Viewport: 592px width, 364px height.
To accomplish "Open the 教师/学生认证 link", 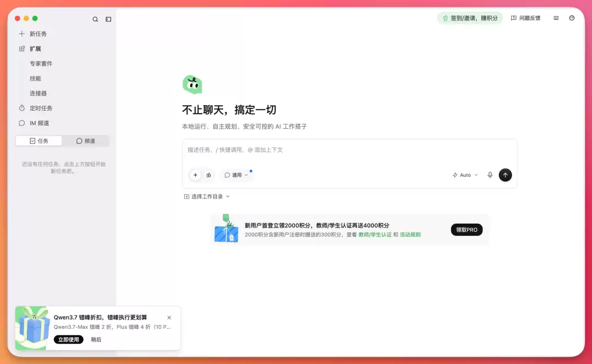I will tap(375, 235).
